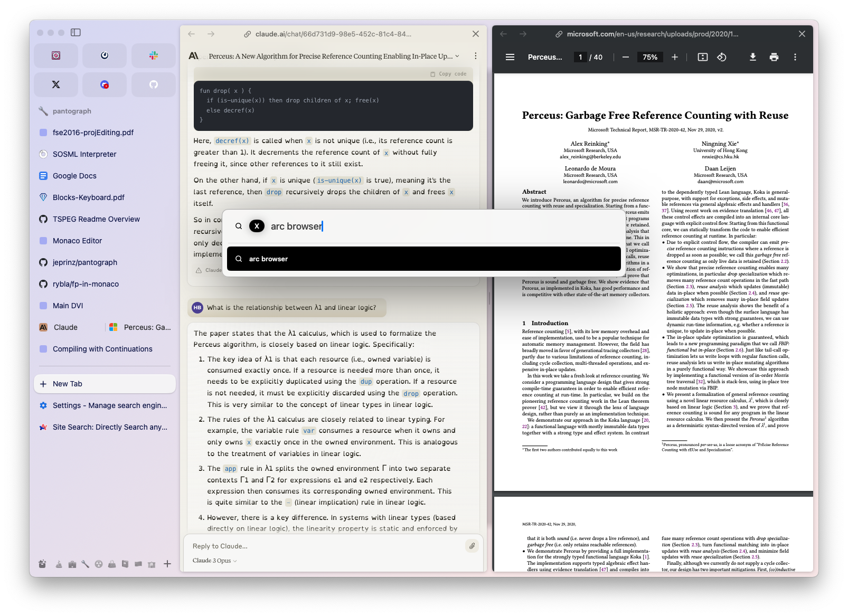Attach a file with paperclip icon
Screen dimensions: 848x616
(x=472, y=546)
